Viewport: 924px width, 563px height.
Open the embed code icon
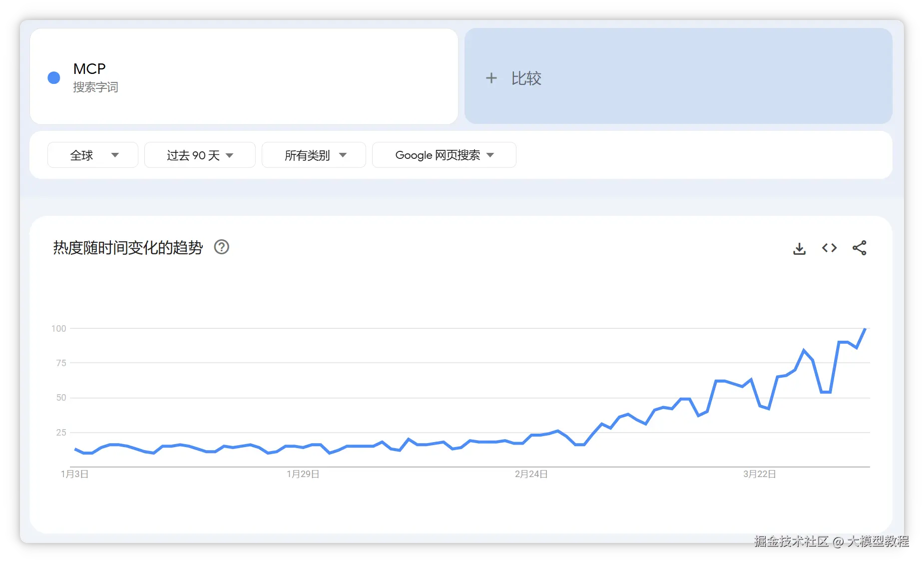point(829,248)
